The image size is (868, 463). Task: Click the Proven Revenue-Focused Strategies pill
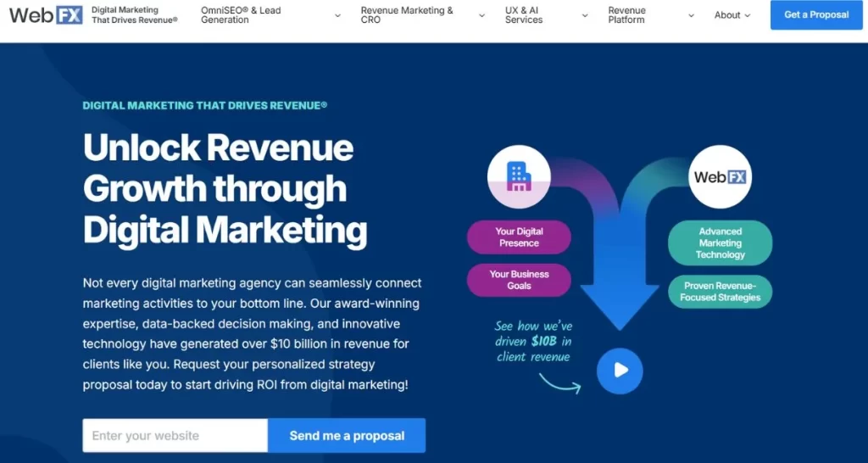coord(721,292)
